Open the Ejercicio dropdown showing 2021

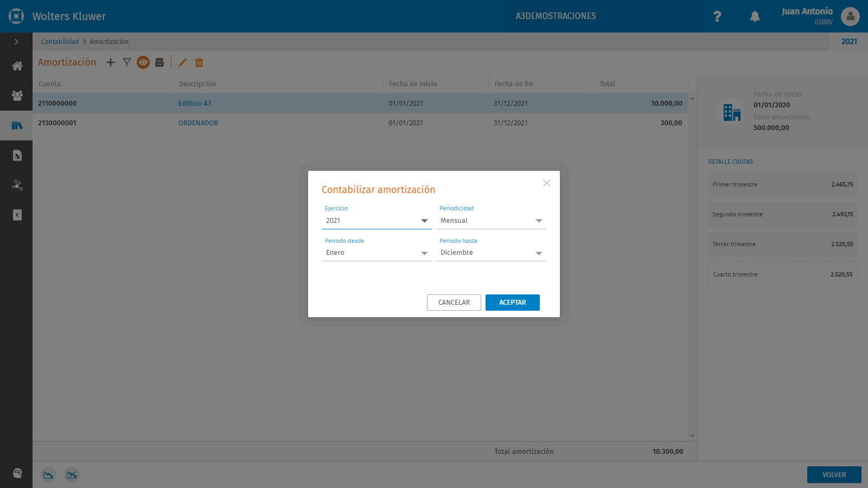click(376, 221)
